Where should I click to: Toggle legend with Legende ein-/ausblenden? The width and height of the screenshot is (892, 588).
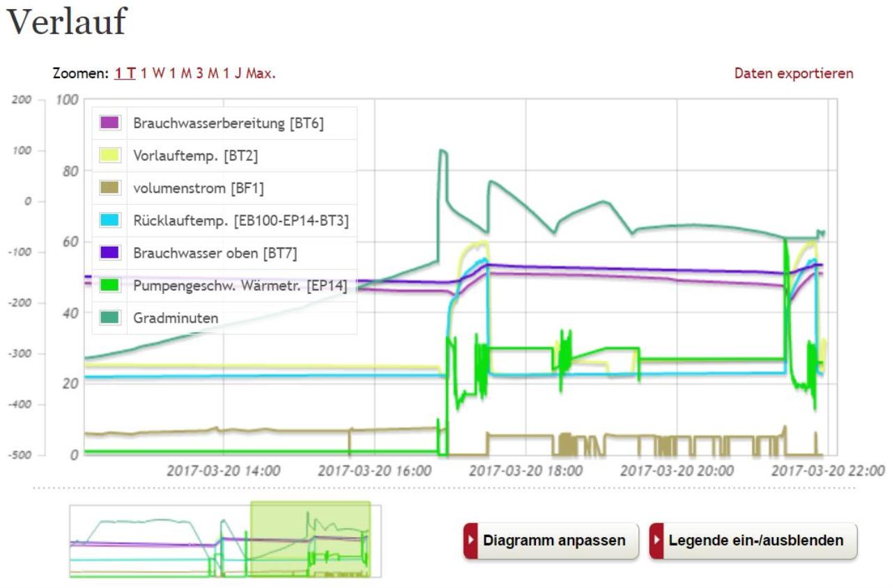coord(753,541)
